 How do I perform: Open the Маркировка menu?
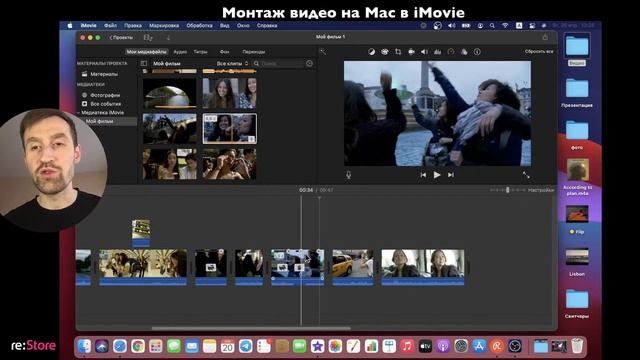click(164, 25)
